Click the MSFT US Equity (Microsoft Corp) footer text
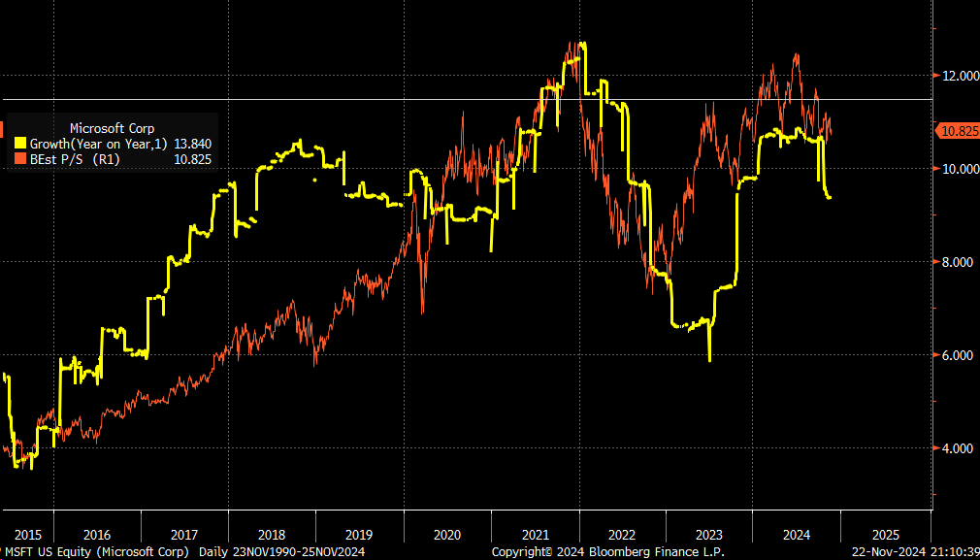 96,552
